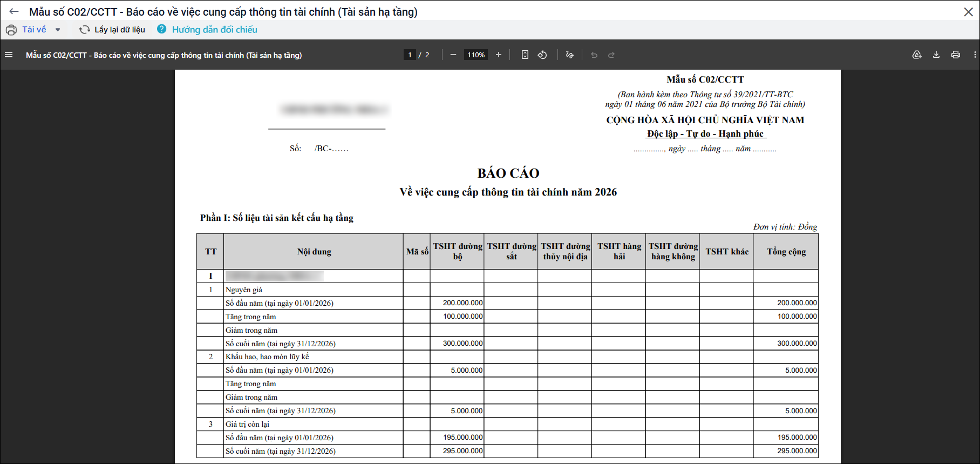The image size is (980, 464).
Task: Click the refresh icon for Lấy lại dữ liệu
Action: coord(85,30)
